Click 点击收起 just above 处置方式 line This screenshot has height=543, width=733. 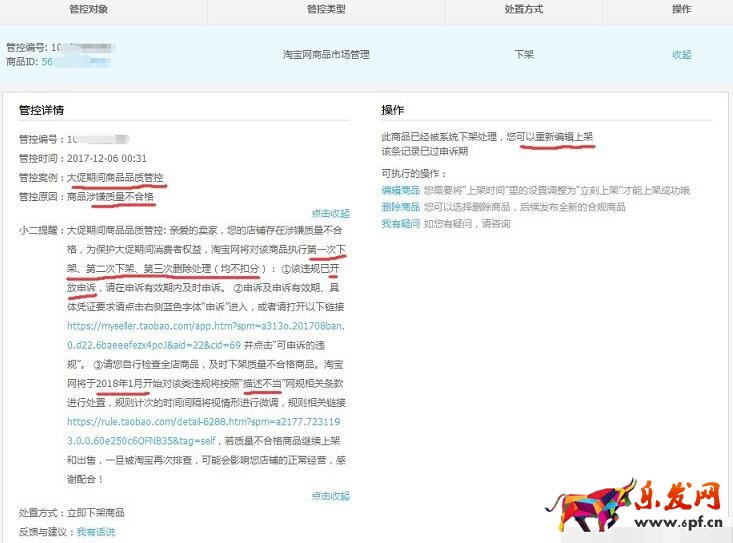point(330,496)
